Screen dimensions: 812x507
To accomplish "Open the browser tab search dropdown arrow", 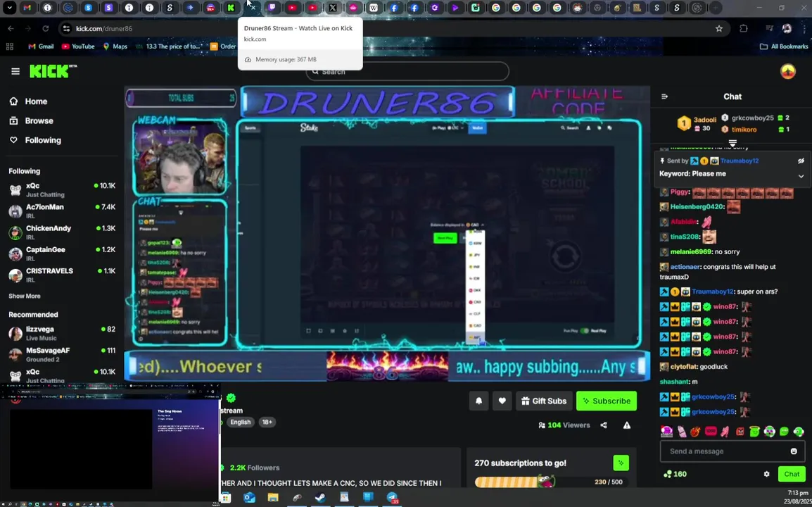I will click(x=9, y=8).
